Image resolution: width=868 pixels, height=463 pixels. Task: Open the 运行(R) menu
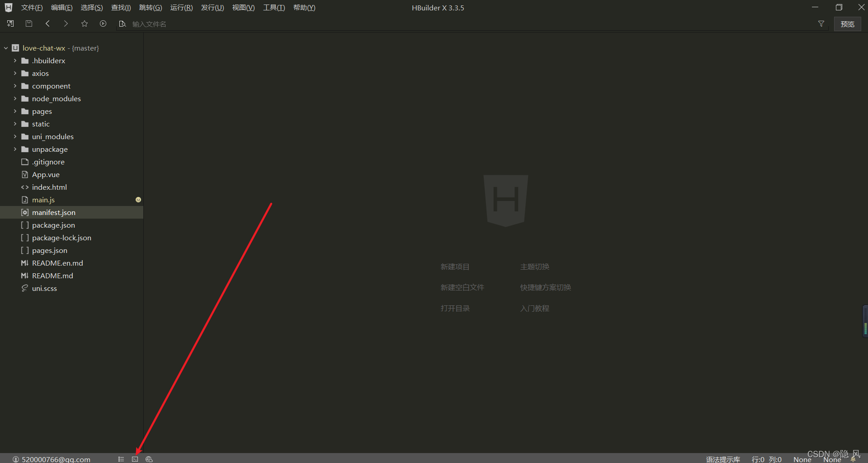[181, 8]
